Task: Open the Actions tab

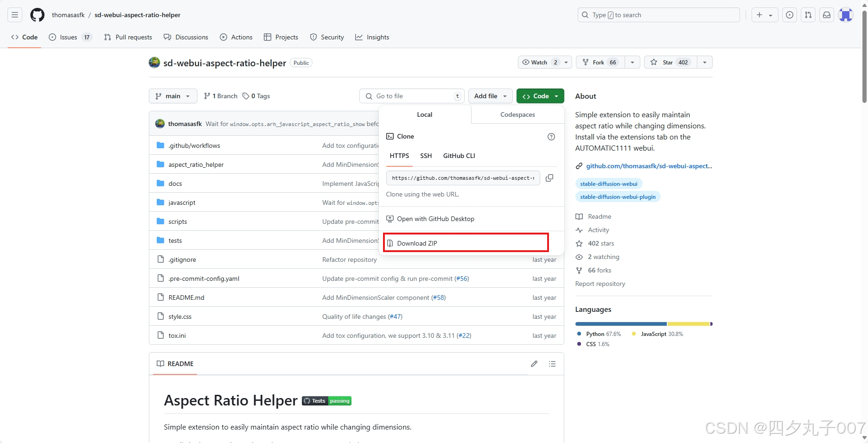Action: pos(236,37)
